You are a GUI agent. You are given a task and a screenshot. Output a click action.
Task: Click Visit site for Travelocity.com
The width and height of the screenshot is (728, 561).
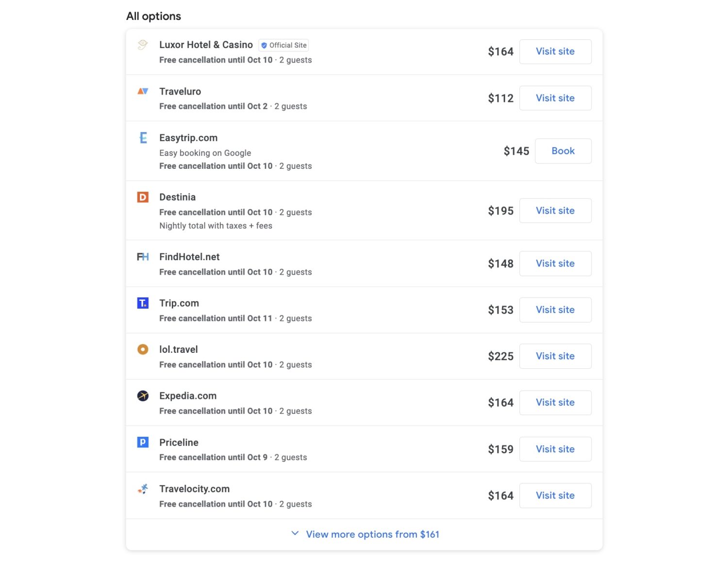(555, 495)
